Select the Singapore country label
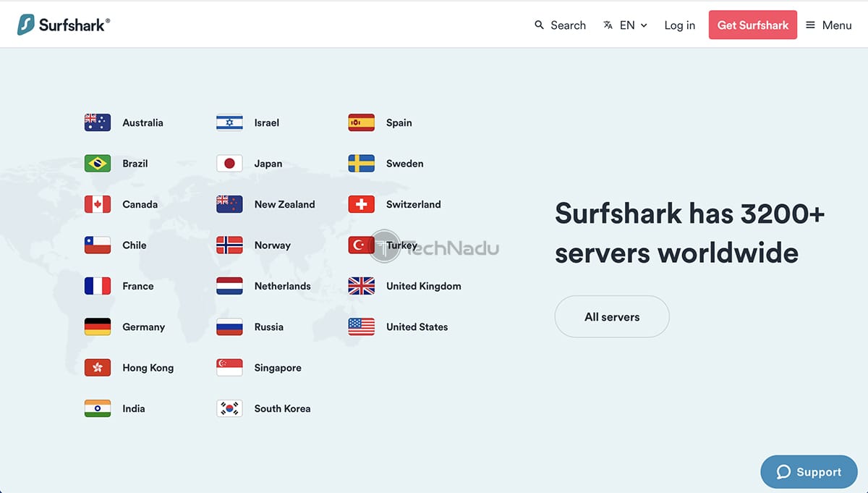This screenshot has width=868, height=493. click(x=278, y=368)
